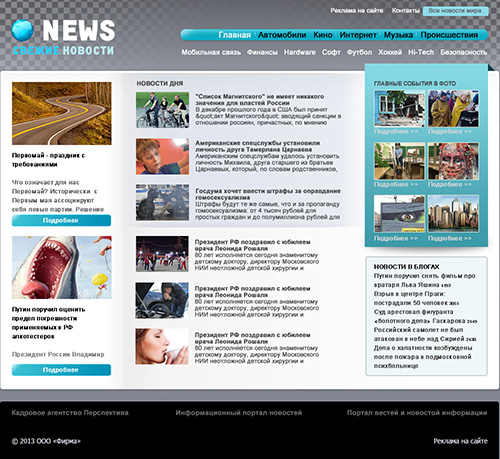The image size is (500, 459).
Task: Click the header Реклама на сайте link
Action: point(357,11)
